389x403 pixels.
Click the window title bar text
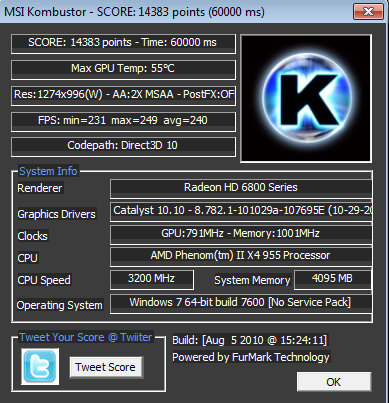pyautogui.click(x=134, y=12)
